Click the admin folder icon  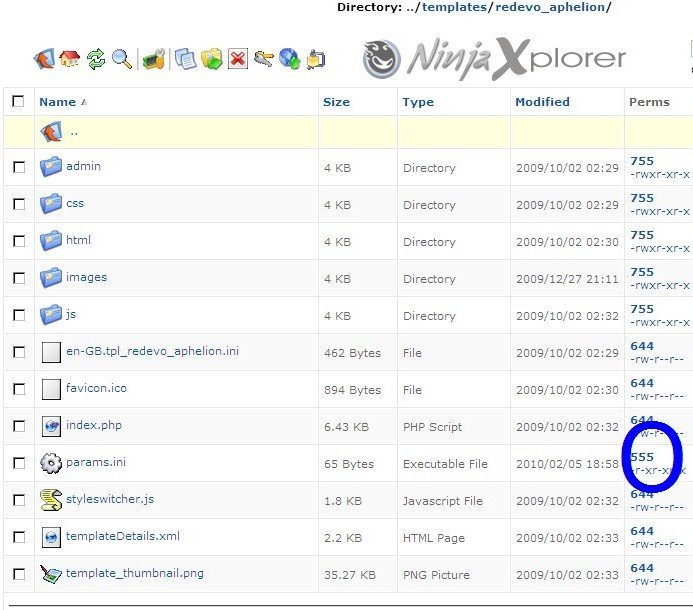(x=51, y=167)
